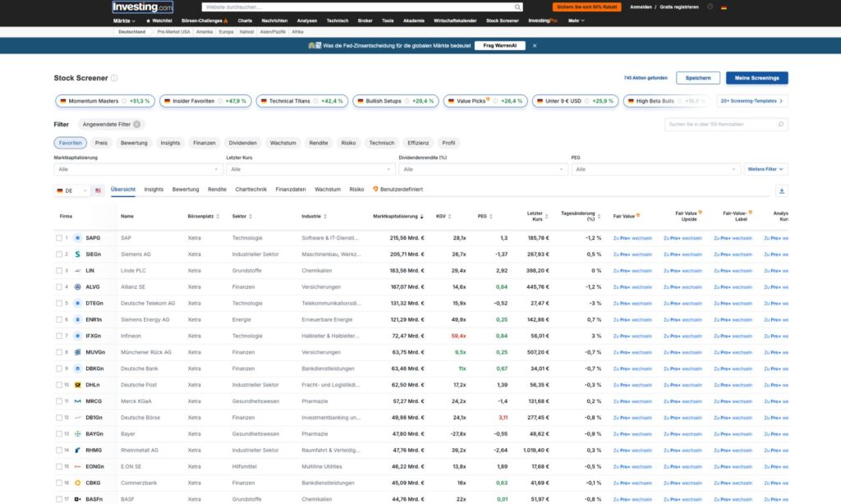This screenshot has width=841, height=504.
Task: Click the Meine Screenings button
Action: pos(756,78)
